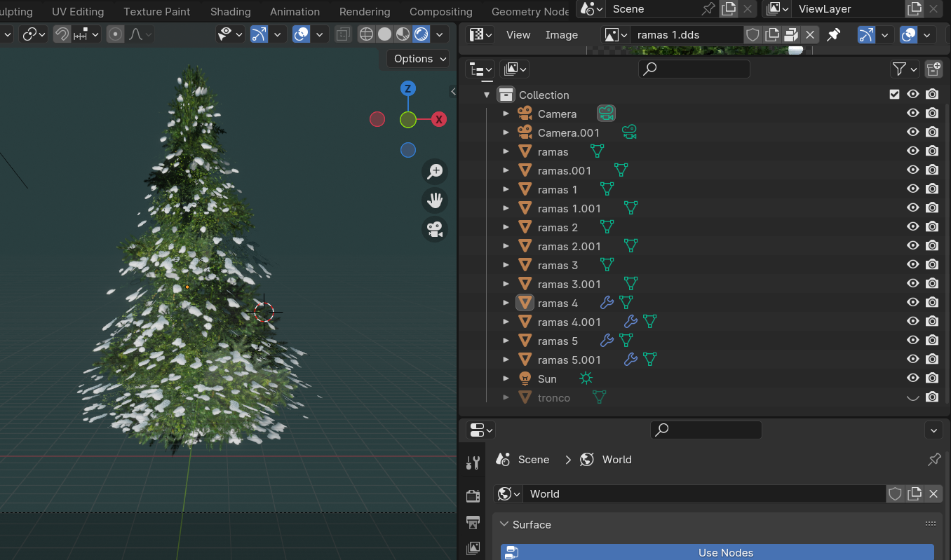Open the View Layer properties tab
The image size is (951, 560).
click(473, 548)
